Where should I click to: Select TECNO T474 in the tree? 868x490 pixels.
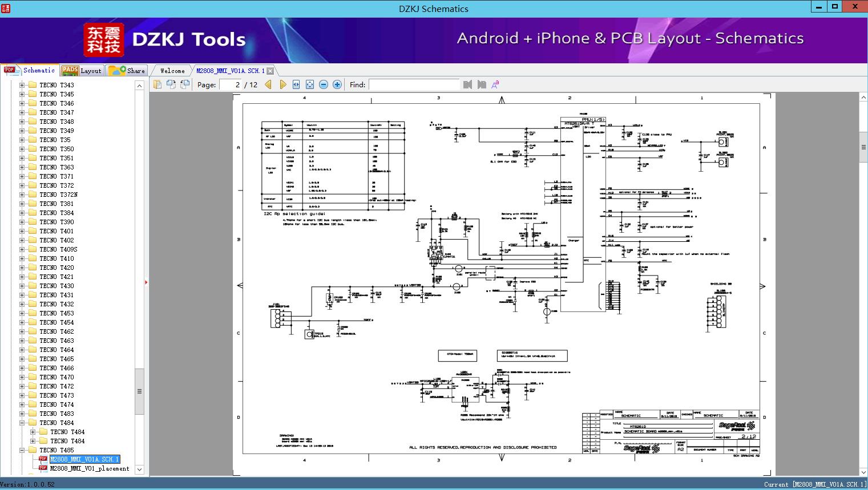pyautogui.click(x=56, y=404)
